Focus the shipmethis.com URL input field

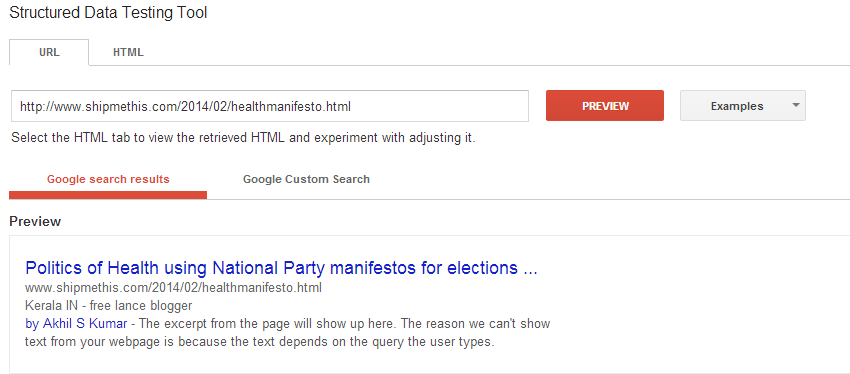pyautogui.click(x=269, y=106)
